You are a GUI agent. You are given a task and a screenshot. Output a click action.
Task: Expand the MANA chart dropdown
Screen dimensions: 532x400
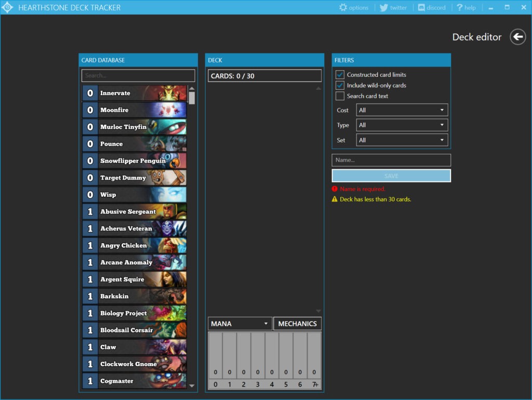click(240, 324)
